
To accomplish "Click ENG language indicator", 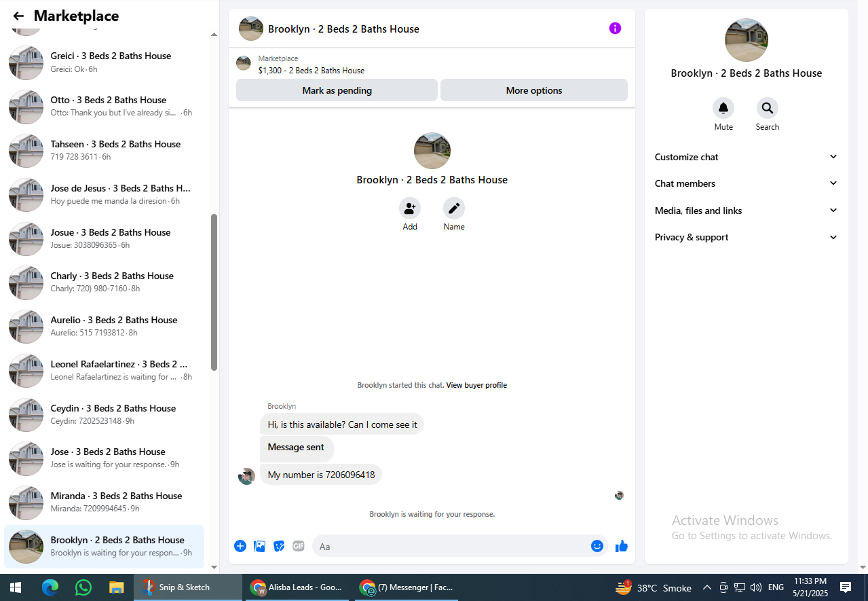I will [x=776, y=587].
